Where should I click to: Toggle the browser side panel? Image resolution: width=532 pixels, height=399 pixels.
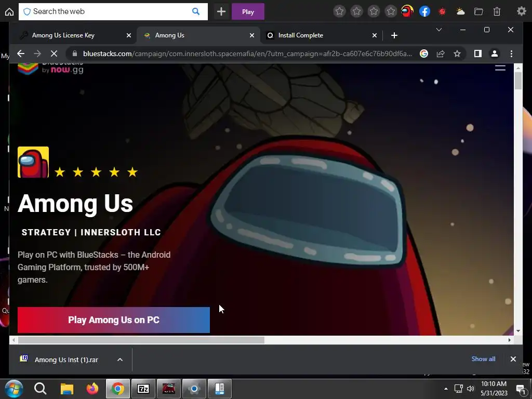[x=478, y=54]
